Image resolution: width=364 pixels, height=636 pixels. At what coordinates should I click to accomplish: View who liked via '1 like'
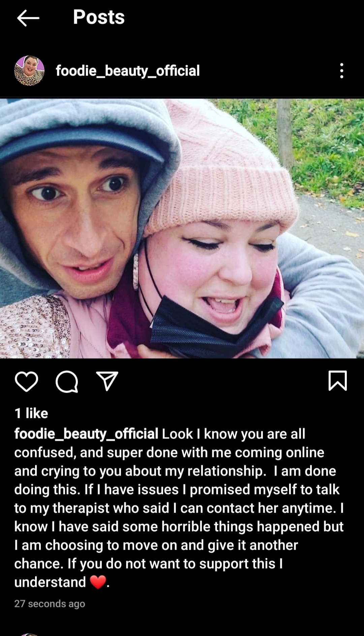click(31, 413)
